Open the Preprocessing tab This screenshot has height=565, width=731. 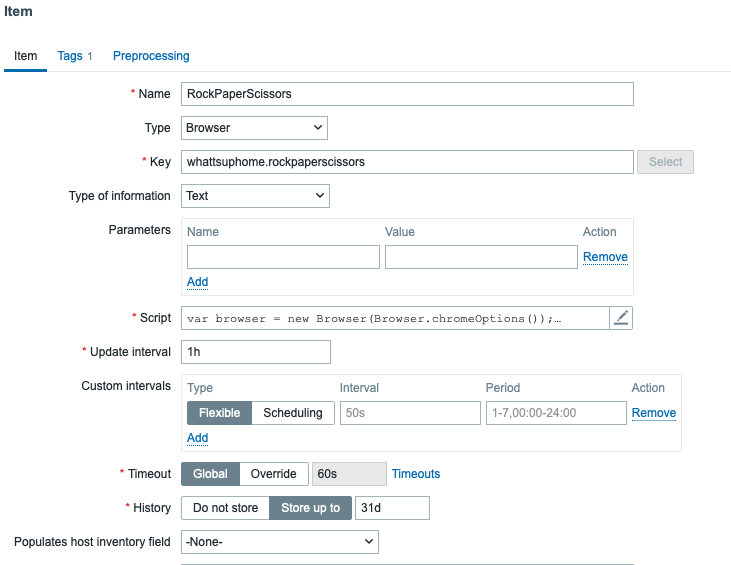[151, 56]
